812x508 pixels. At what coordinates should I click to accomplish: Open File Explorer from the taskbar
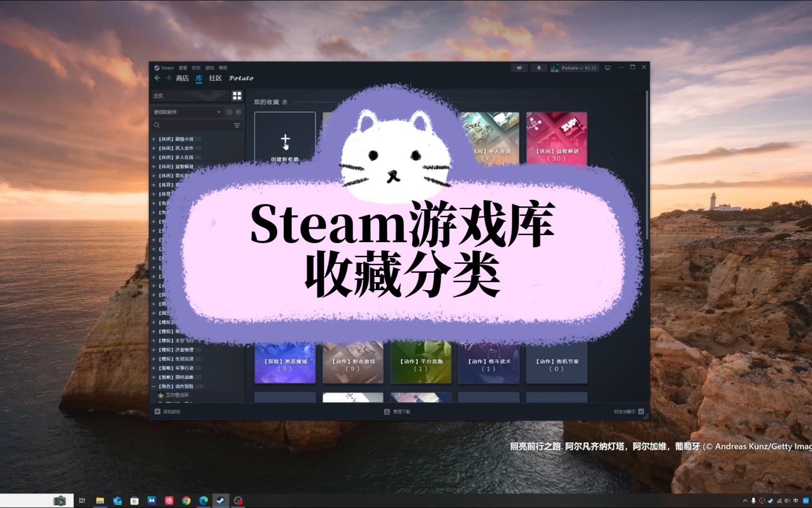pyautogui.click(x=100, y=500)
